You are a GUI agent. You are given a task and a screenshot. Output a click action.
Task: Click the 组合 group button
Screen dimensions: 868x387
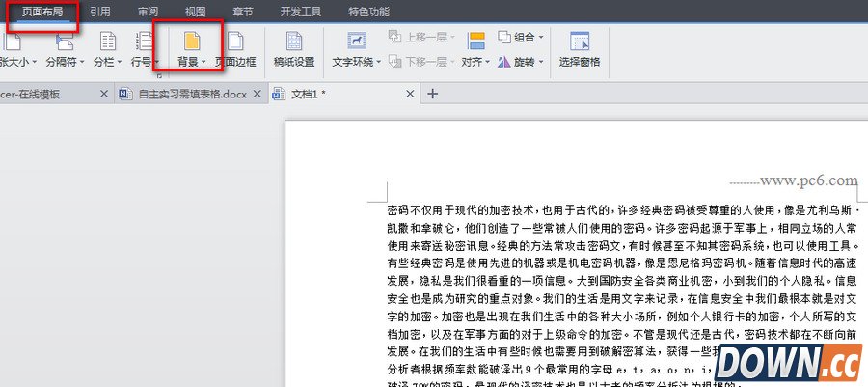(521, 37)
